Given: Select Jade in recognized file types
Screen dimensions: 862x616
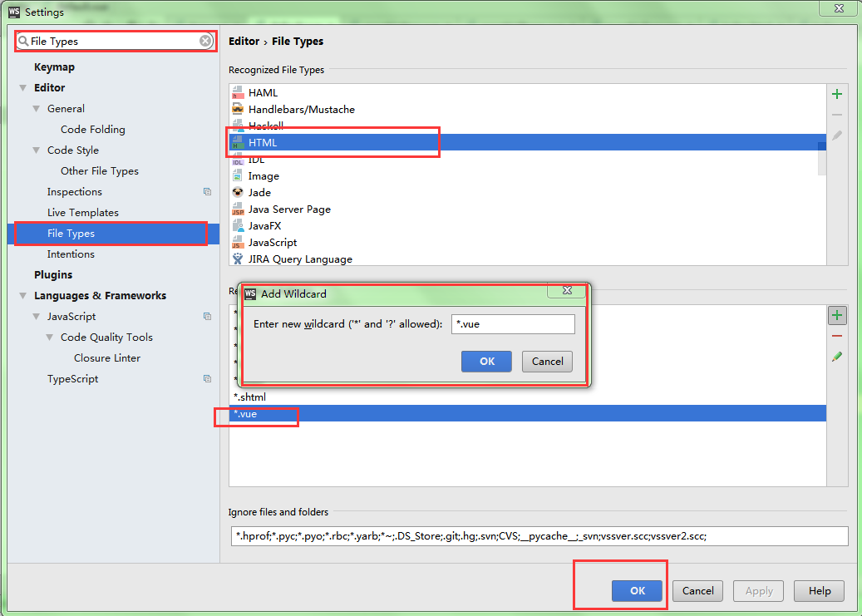Looking at the screenshot, I should point(527,193).
